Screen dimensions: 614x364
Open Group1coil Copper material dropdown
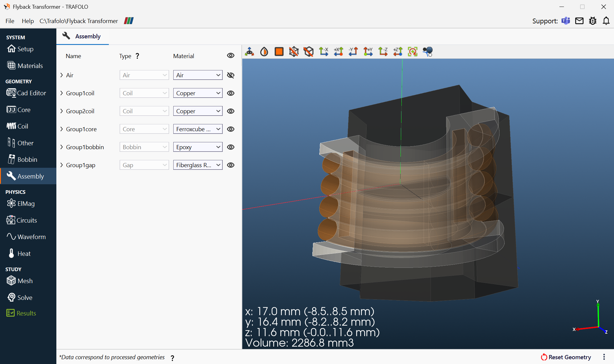click(x=198, y=93)
